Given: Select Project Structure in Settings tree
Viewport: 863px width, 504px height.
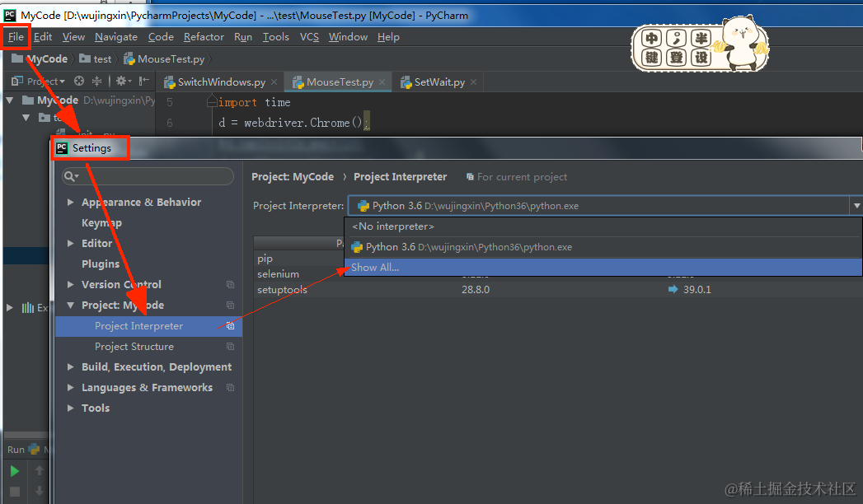Looking at the screenshot, I should [134, 347].
